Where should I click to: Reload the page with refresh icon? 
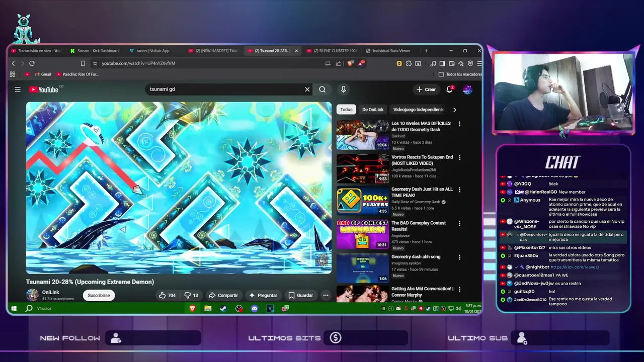tap(32, 63)
